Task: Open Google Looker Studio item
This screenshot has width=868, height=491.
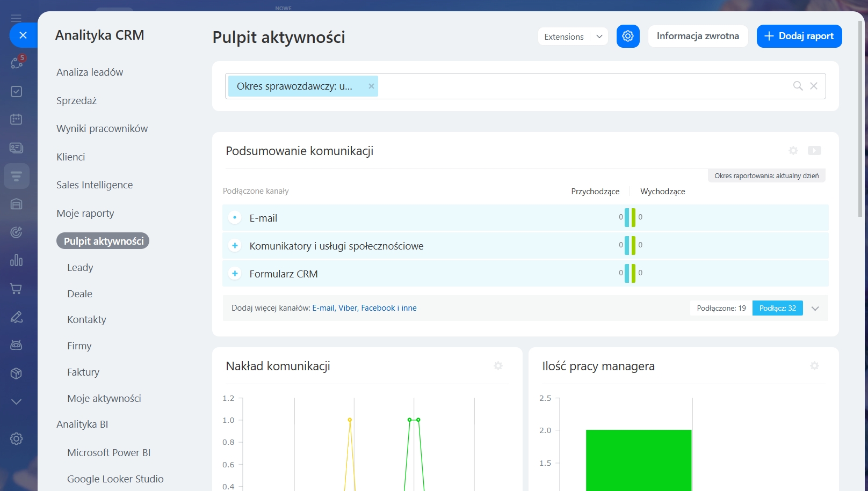Action: [x=115, y=479]
